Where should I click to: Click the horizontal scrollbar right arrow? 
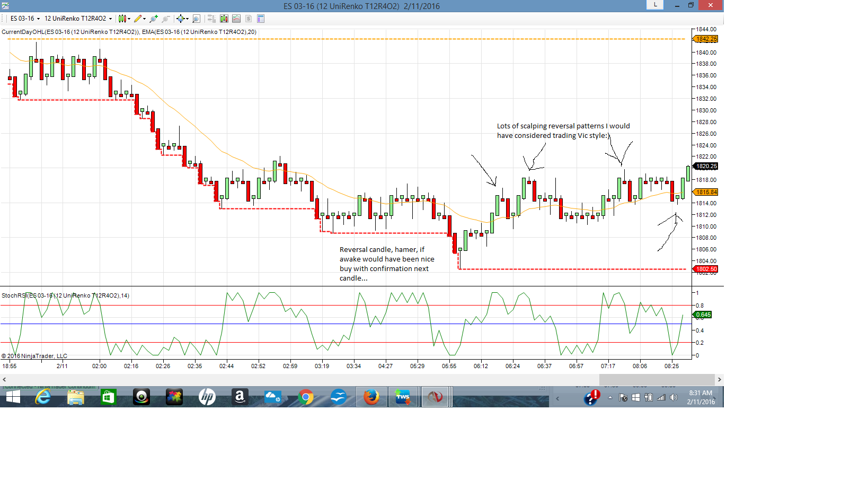point(719,379)
